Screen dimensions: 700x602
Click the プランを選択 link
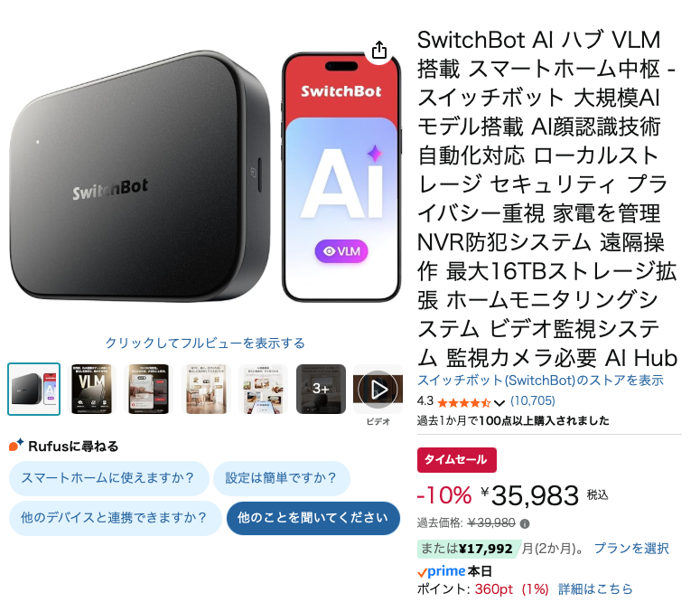coord(631,549)
